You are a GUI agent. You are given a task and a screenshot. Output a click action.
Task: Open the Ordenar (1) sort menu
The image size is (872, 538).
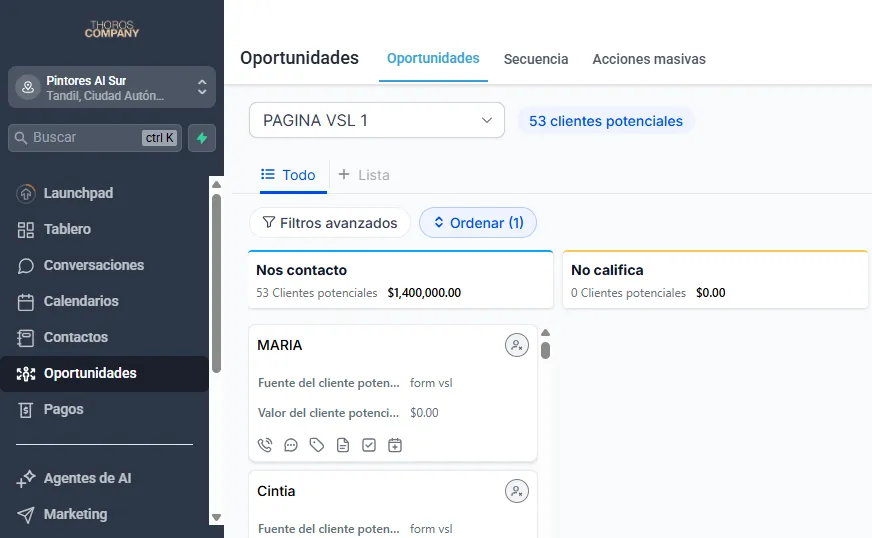pos(478,223)
